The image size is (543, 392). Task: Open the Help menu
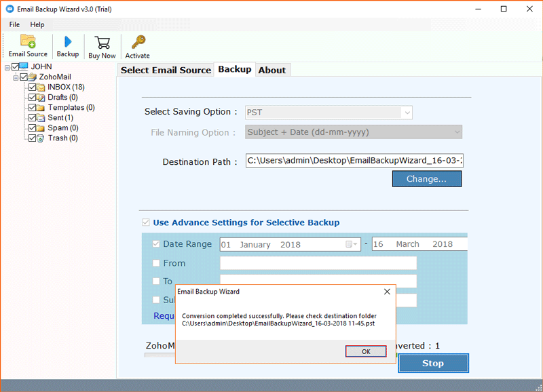(37, 24)
